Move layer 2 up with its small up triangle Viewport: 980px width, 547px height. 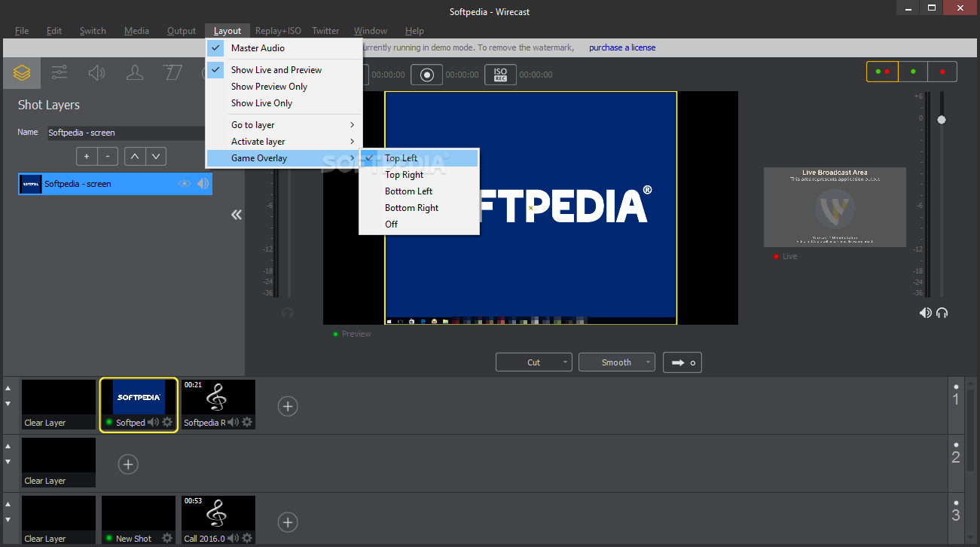[x=8, y=446]
